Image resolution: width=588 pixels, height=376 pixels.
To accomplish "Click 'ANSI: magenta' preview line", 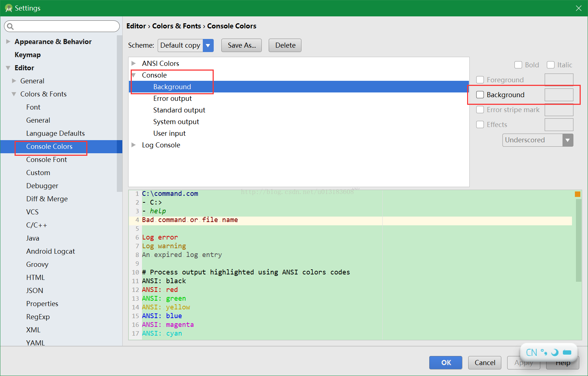I will click(x=168, y=325).
